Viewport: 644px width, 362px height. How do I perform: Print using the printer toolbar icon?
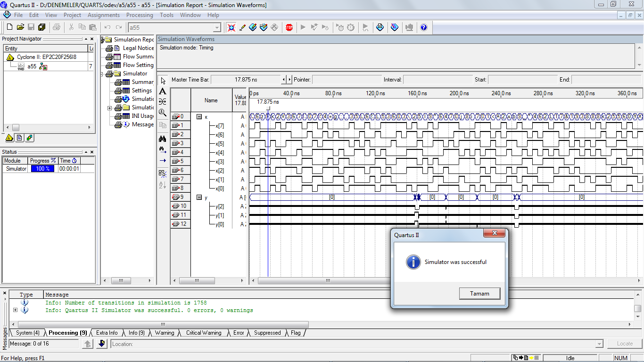[x=57, y=27]
